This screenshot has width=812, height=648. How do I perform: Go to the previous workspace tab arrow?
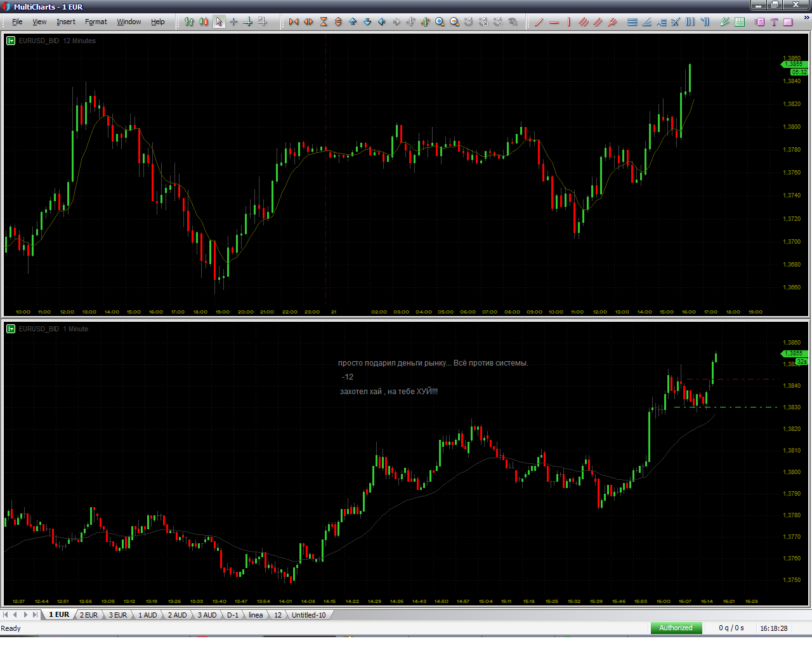pos(15,615)
